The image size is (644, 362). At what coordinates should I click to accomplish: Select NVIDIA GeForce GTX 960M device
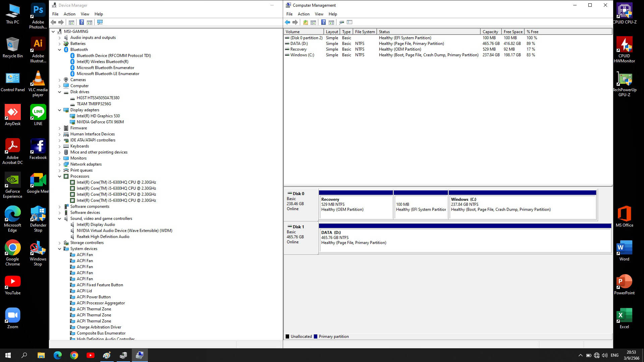(x=100, y=122)
